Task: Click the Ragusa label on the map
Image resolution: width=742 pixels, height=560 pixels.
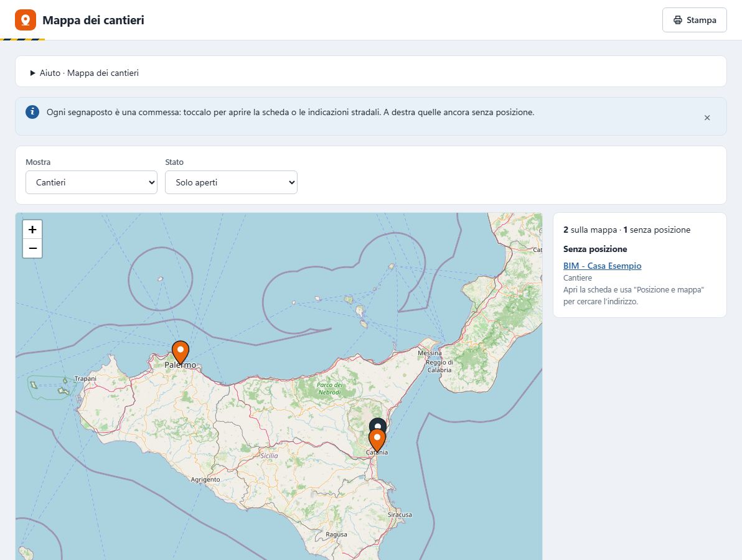Action: point(337,534)
